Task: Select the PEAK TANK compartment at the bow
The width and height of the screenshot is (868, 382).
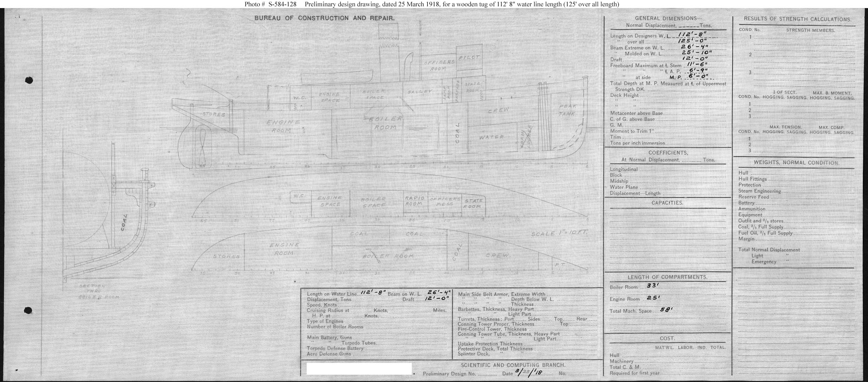Action: pos(567,110)
